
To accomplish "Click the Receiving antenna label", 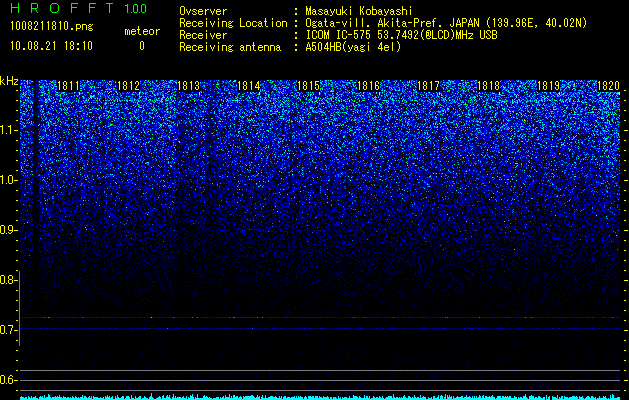I will [x=230, y=47].
